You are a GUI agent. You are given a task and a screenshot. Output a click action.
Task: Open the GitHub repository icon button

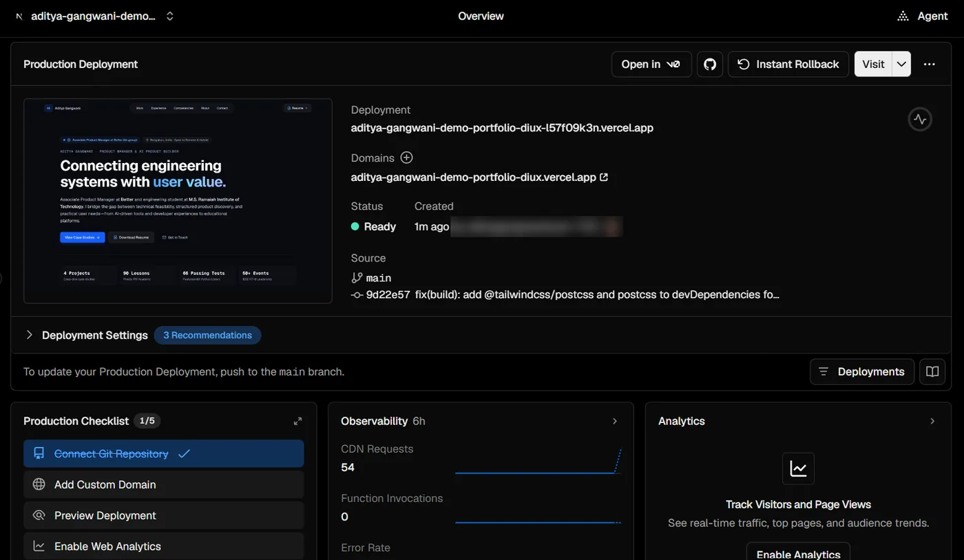click(x=710, y=64)
